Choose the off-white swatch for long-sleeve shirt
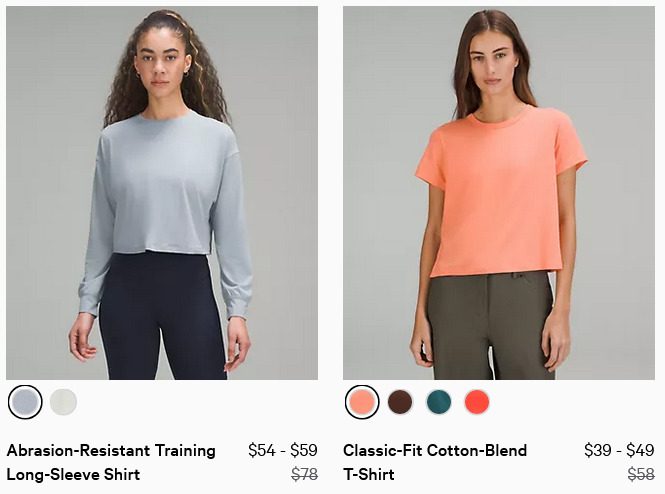Screen dimensions: 665x494 click(x=63, y=402)
